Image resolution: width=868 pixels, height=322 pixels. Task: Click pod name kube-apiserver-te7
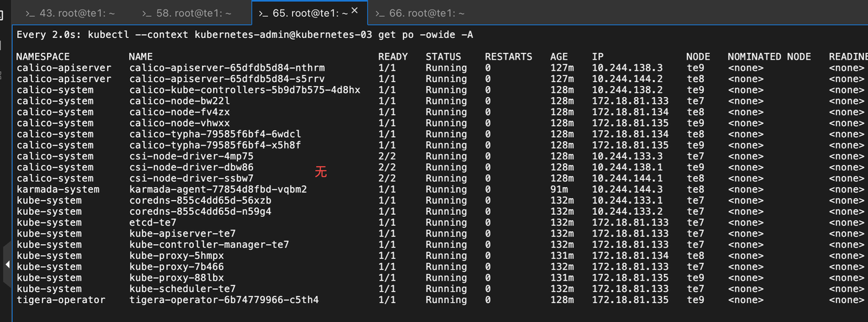[x=182, y=234]
